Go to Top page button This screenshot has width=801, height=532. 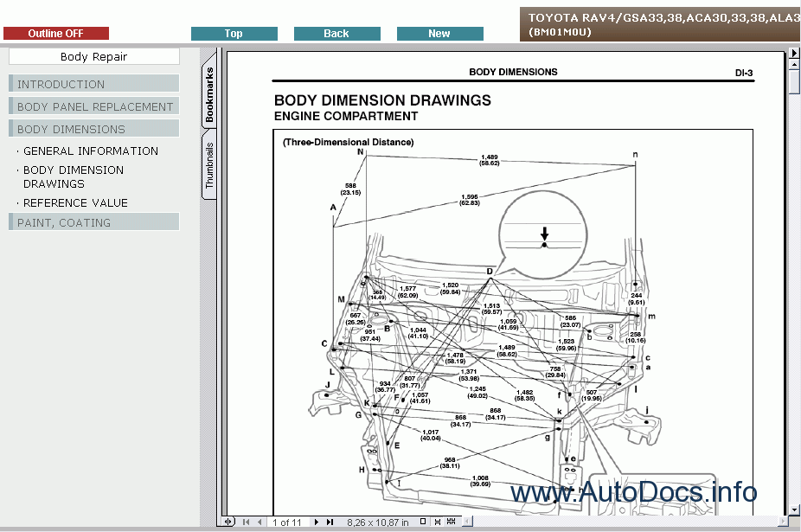coord(234,33)
